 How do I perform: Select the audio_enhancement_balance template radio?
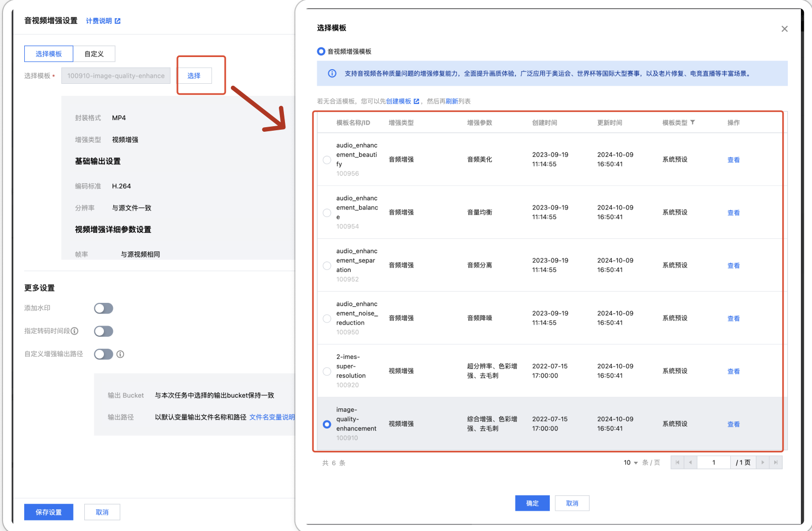[327, 213]
